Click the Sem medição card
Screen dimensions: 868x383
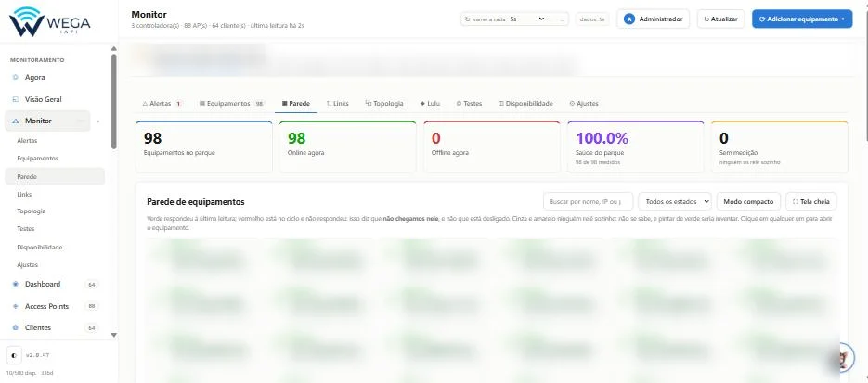[780, 147]
